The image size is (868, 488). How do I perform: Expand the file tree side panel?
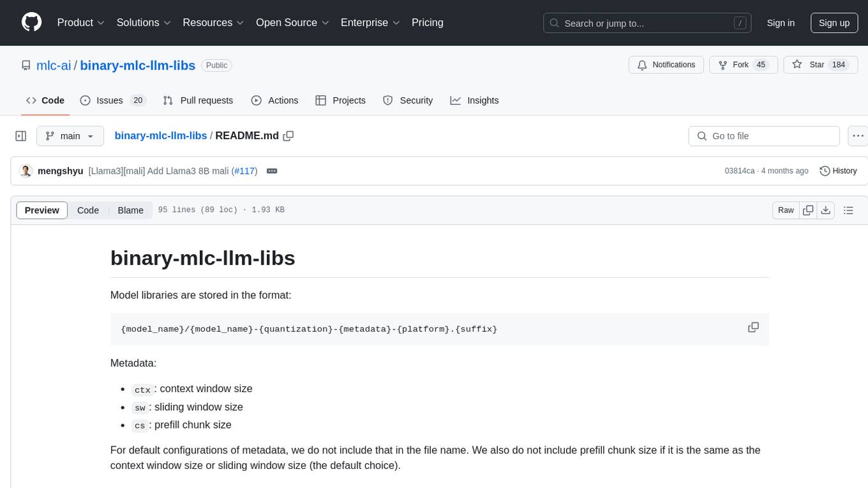(21, 136)
